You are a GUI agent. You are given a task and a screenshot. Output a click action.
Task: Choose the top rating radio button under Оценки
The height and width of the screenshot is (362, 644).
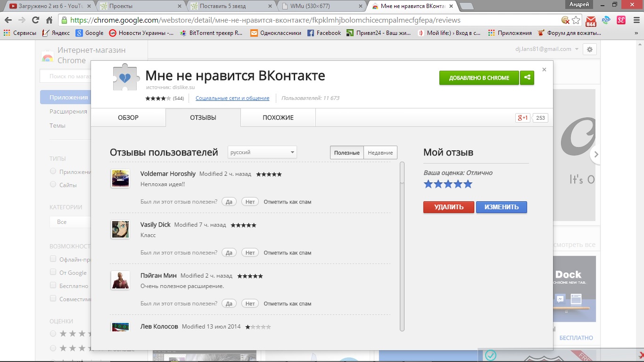53,334
